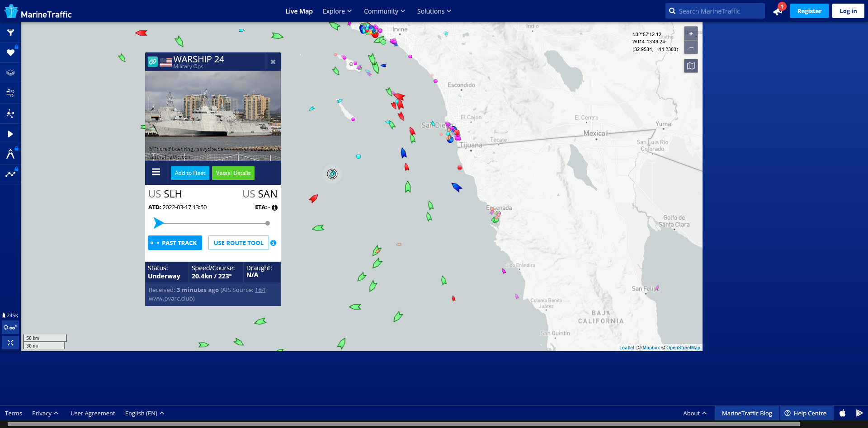Close the WARSHIP 24 info panel

tap(273, 62)
